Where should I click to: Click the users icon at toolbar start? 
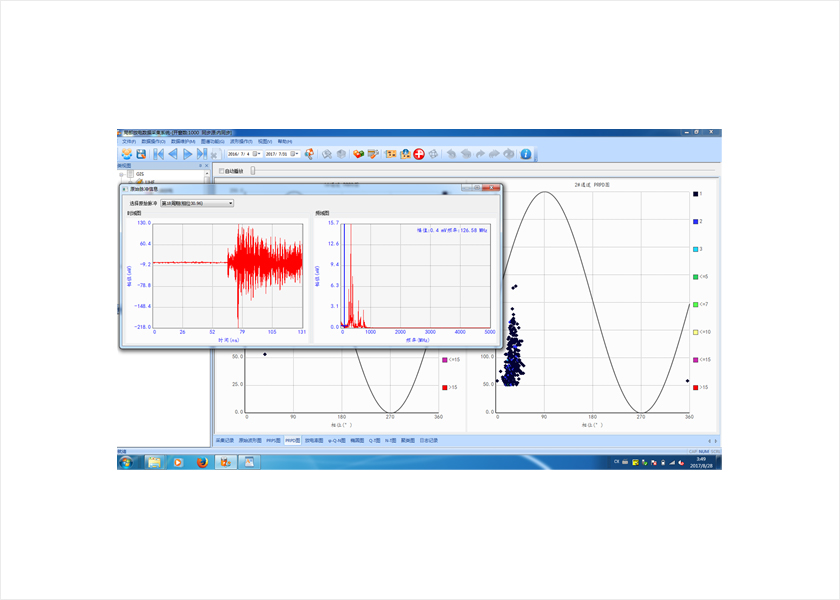pos(127,154)
